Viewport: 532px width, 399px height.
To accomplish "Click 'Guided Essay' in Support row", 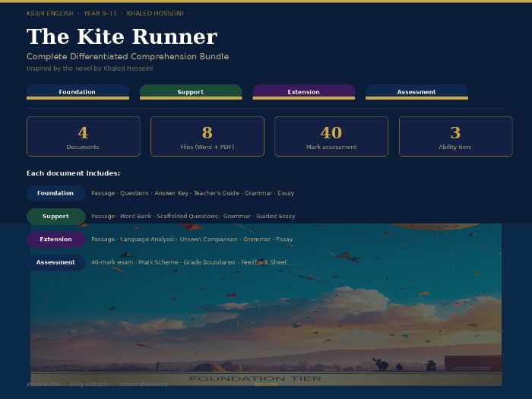I will pyautogui.click(x=275, y=216).
